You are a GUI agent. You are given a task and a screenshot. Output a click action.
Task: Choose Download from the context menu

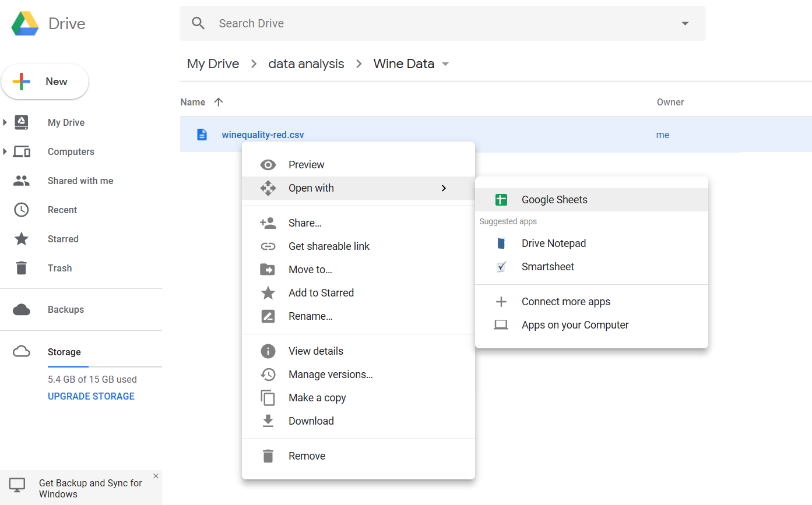point(311,421)
